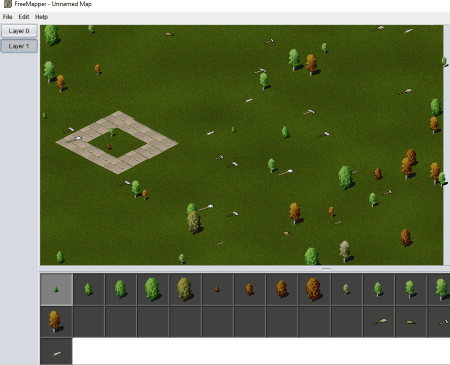Viewport: 450px width, 365px height.
Task: Click the splitter handle between map and palette
Action: point(326,269)
